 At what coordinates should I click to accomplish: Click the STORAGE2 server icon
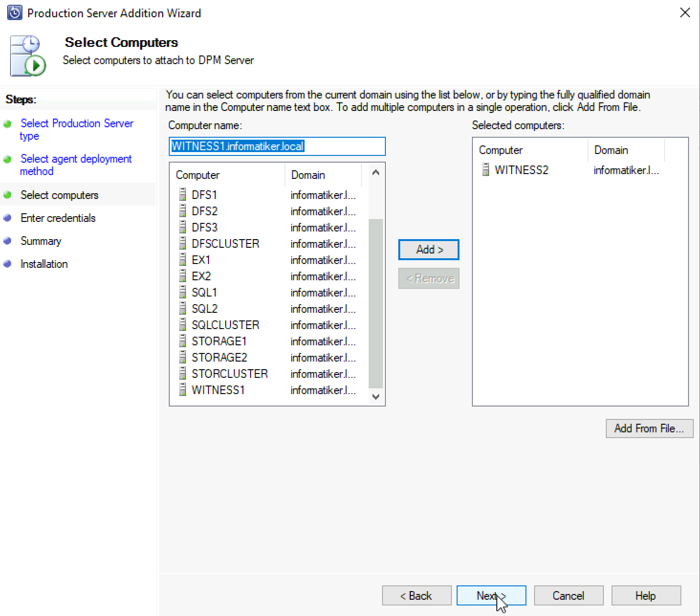click(182, 357)
